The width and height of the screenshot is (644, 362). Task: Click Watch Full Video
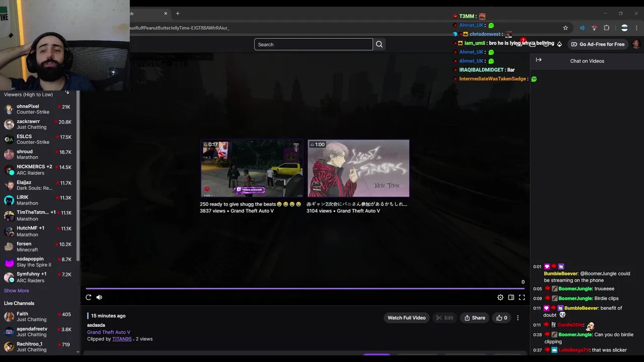click(407, 318)
